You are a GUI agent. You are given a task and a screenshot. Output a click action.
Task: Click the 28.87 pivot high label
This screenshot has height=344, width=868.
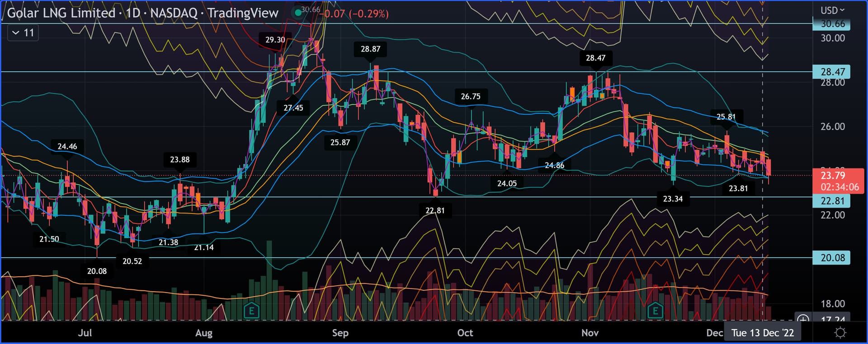(x=370, y=49)
